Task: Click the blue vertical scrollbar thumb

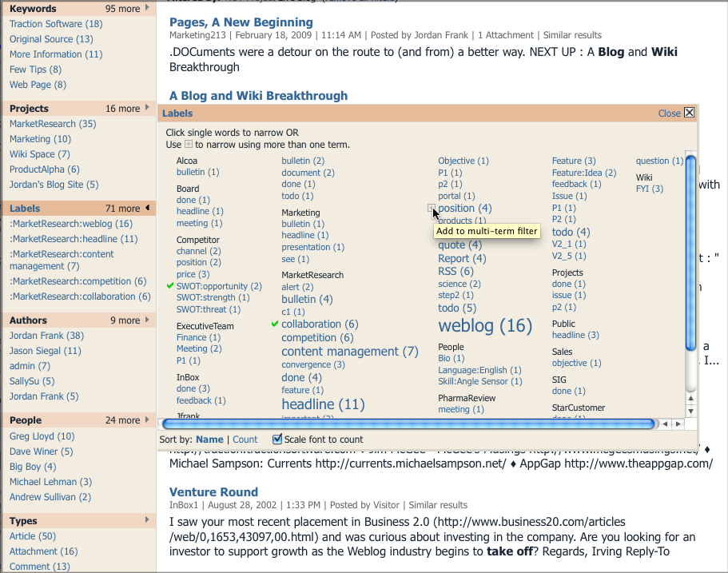Action: (690, 253)
